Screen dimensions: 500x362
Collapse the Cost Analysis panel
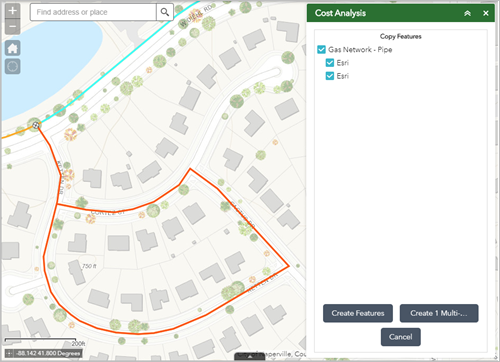pos(467,13)
